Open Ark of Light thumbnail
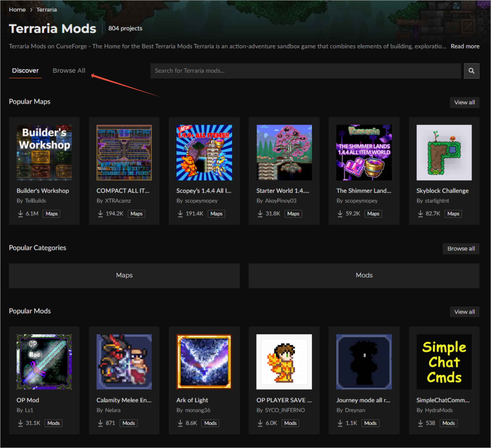The image size is (491, 448). [x=204, y=362]
